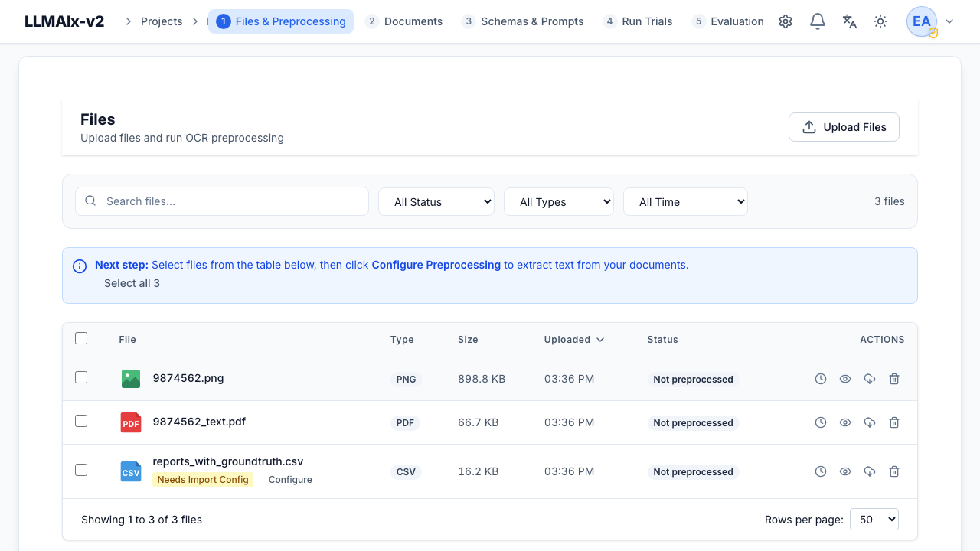Viewport: 980px width, 551px height.
Task: Click the PDF type badge
Action: 405,422
